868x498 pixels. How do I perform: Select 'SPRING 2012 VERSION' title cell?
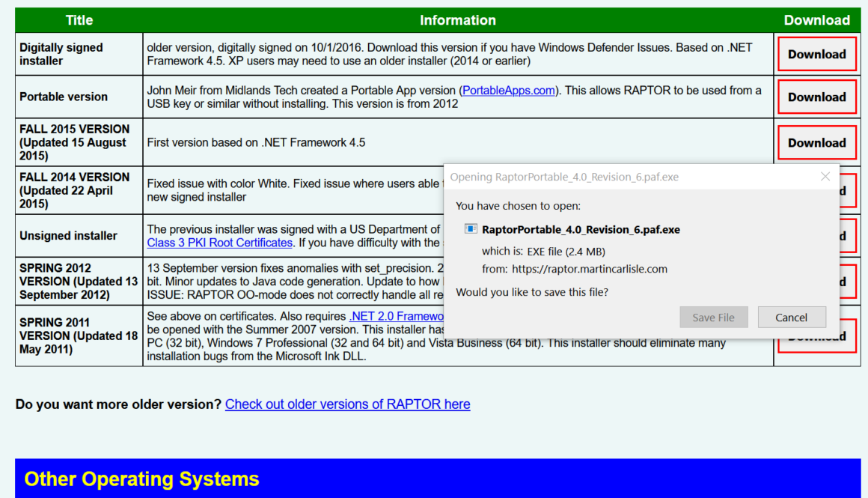point(79,282)
